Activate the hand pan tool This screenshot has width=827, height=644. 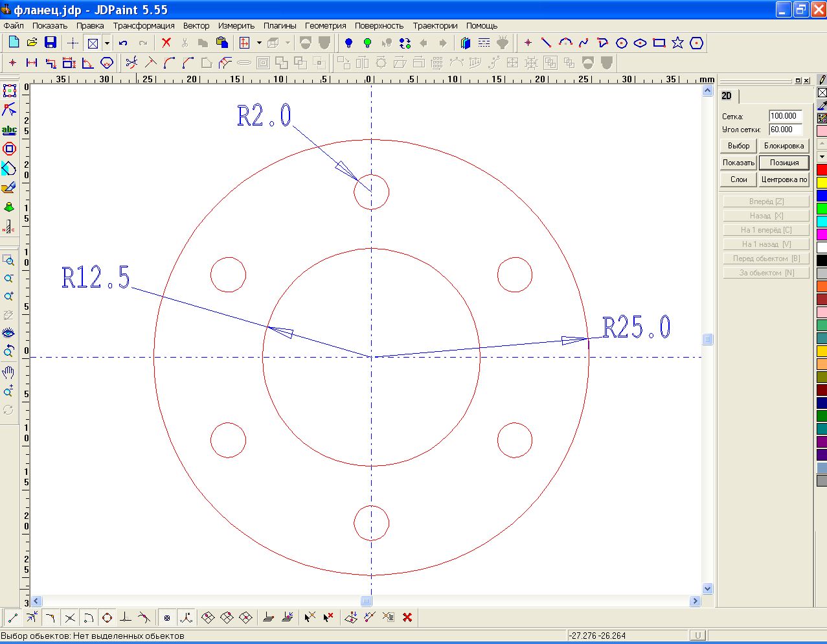pos(8,372)
